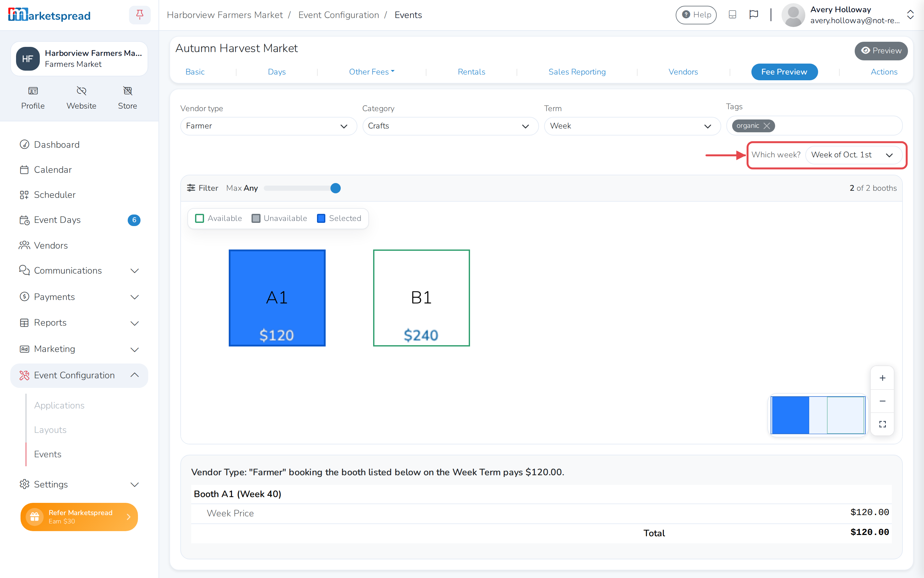Click the Help button

click(x=696, y=15)
